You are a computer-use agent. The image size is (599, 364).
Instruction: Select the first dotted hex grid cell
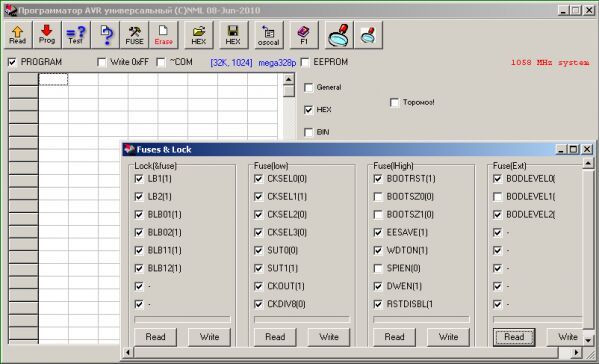pyautogui.click(x=53, y=79)
